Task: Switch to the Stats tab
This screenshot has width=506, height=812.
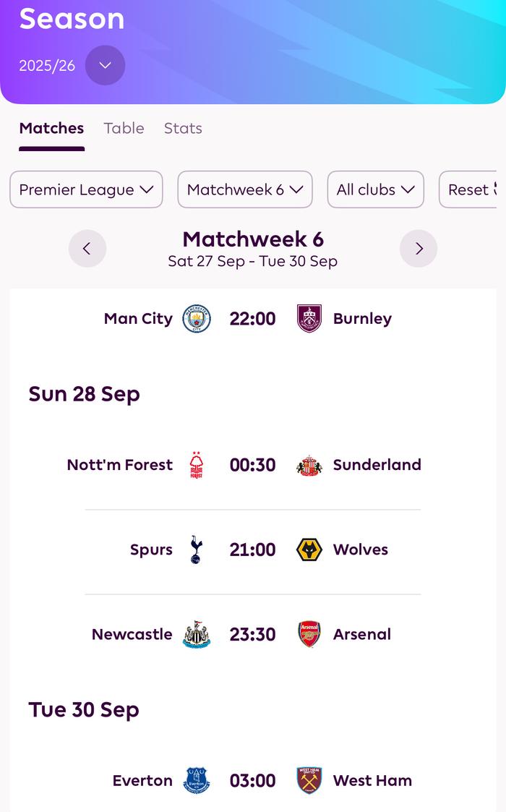Action: click(x=183, y=128)
